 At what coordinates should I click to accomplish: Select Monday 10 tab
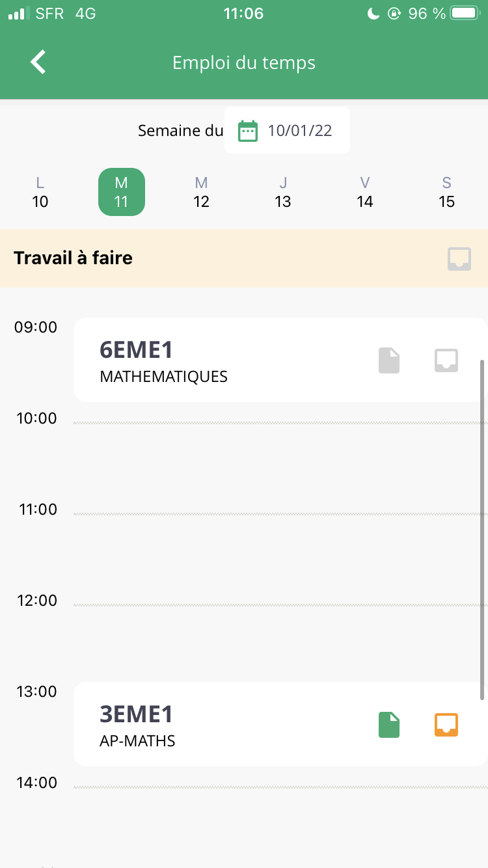coord(40,192)
